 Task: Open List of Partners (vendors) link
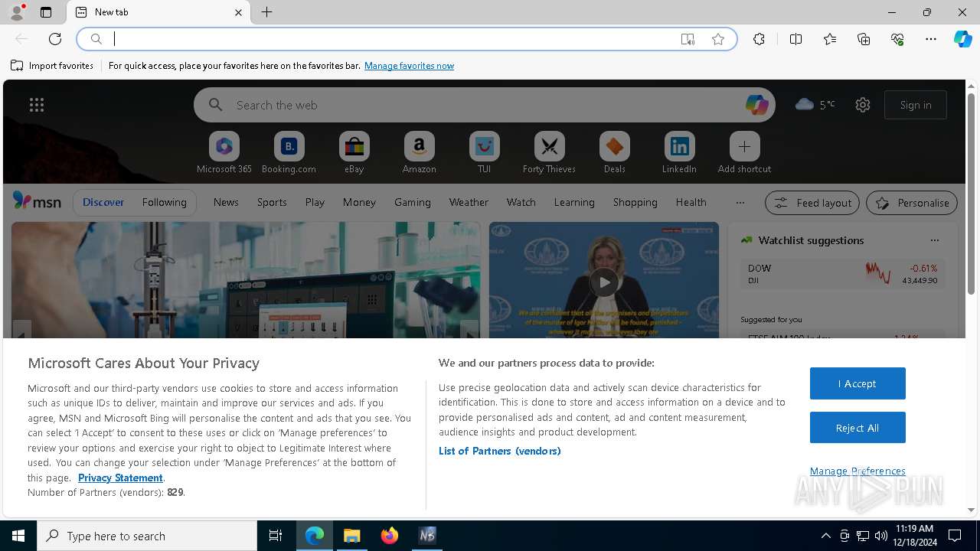pyautogui.click(x=500, y=451)
